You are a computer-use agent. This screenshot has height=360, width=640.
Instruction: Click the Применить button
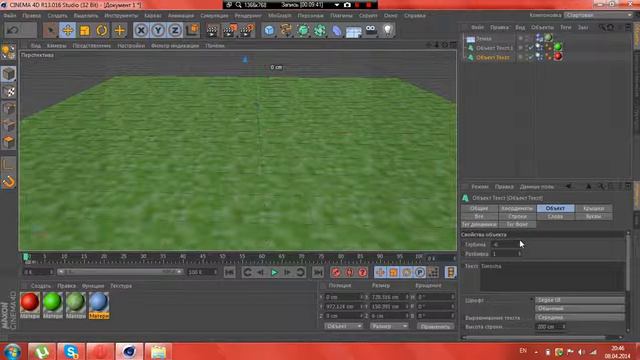tap(436, 327)
